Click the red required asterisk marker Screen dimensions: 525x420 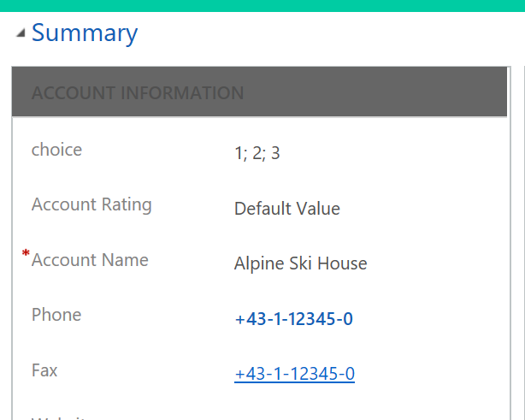pyautogui.click(x=26, y=254)
